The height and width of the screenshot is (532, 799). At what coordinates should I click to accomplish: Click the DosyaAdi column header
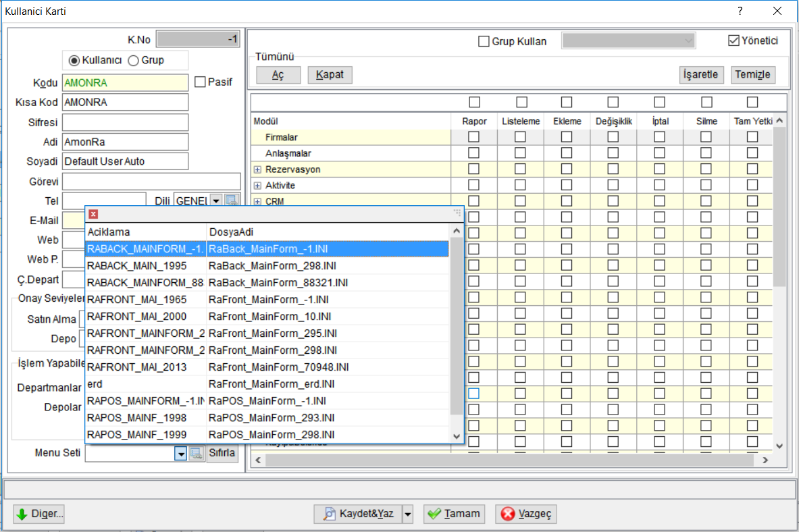click(x=328, y=232)
